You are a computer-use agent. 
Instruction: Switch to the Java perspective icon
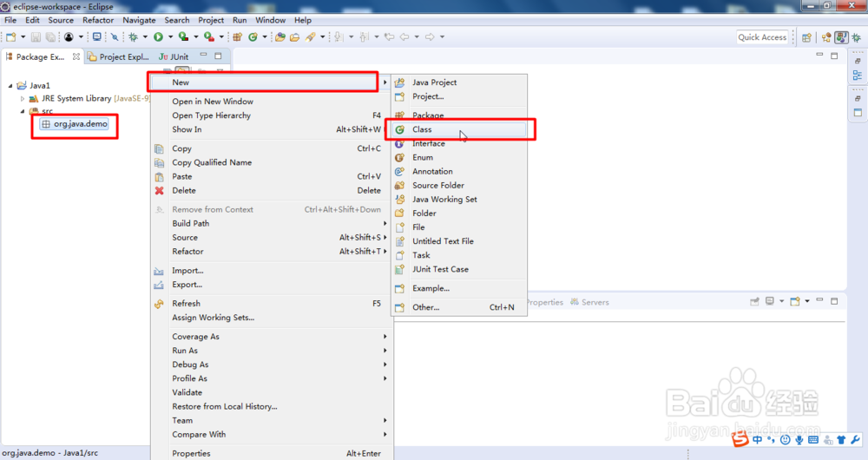841,37
